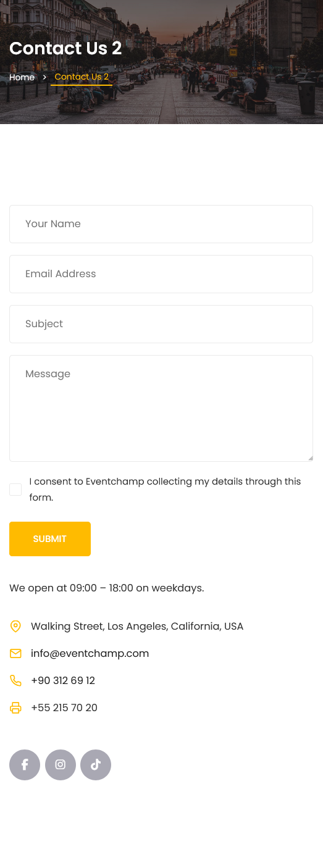Focus the Your Name field
Image resolution: width=323 pixels, height=868 pixels.
tap(161, 224)
